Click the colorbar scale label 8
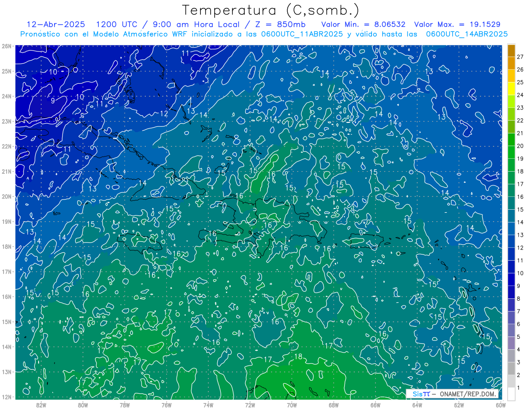The height and width of the screenshot is (411, 532). coord(518,299)
